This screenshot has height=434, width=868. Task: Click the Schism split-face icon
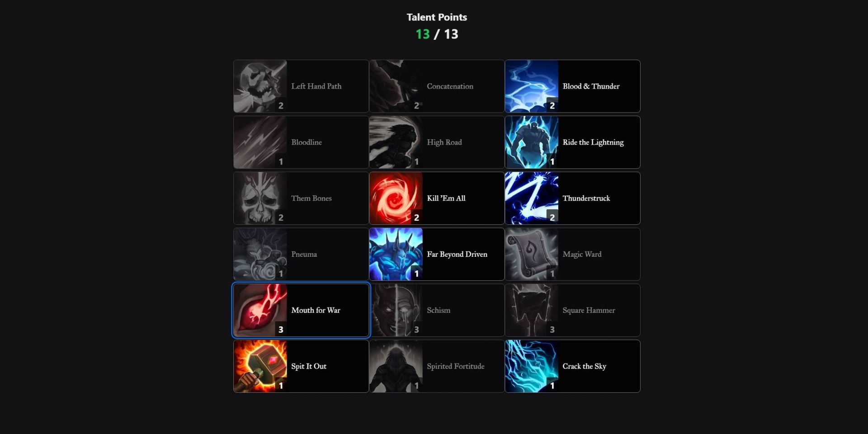coord(396,311)
